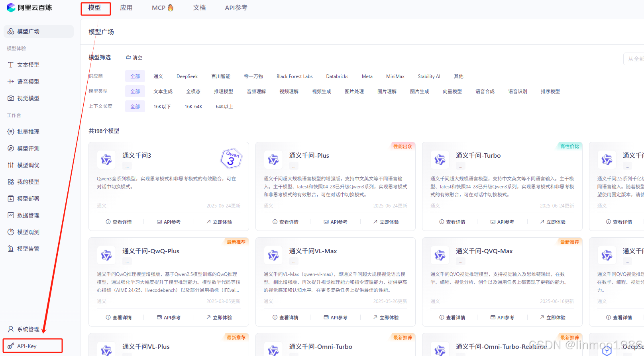
Task: Select the 语音模型 waveform icon
Action: pyautogui.click(x=11, y=81)
